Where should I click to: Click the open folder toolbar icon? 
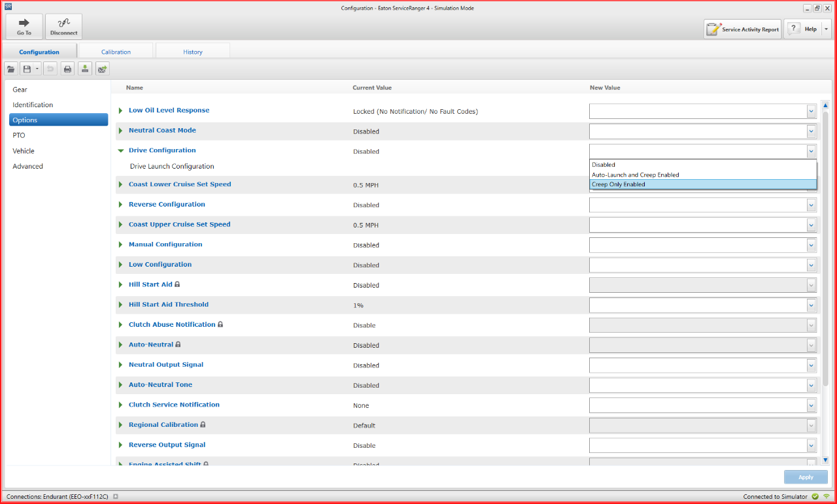[x=11, y=69]
